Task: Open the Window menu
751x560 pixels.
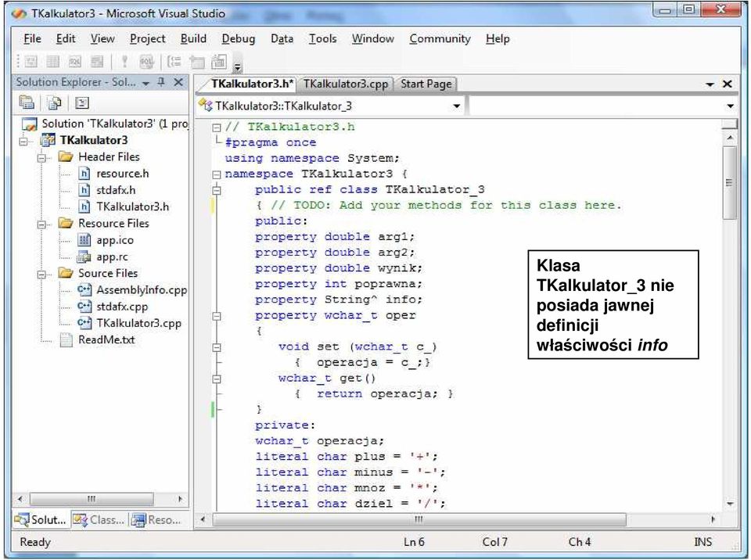Action: [372, 39]
